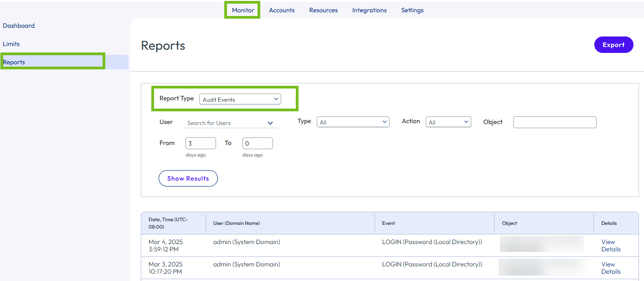This screenshot has width=644, height=281.
Task: Open the Settings tab
Action: click(412, 10)
